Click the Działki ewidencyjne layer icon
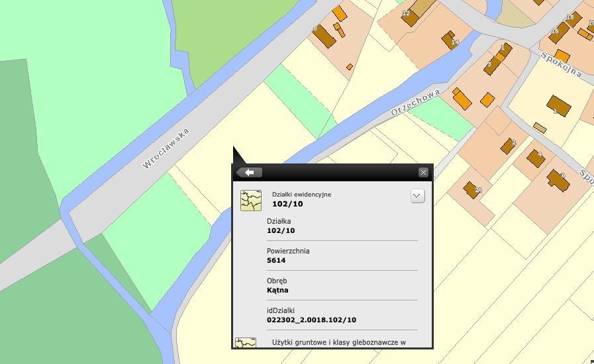The image size is (594, 364). click(250, 200)
